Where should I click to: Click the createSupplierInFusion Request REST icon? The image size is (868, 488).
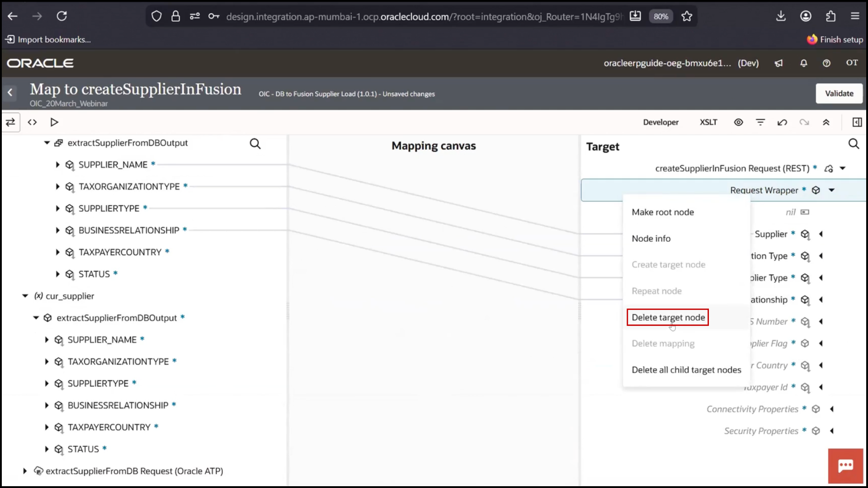point(828,169)
